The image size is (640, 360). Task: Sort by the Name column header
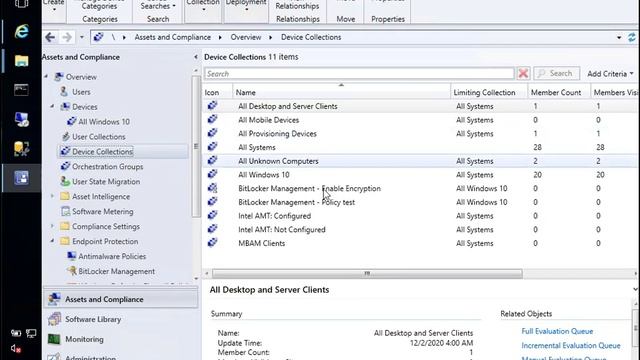click(341, 93)
